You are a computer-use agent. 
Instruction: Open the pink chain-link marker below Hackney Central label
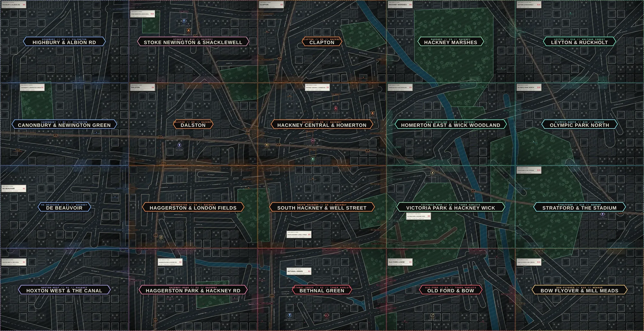pos(313,141)
